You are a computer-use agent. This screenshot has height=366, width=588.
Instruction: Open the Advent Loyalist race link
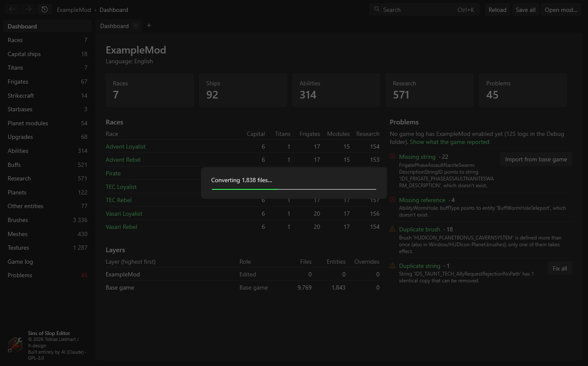[126, 146]
